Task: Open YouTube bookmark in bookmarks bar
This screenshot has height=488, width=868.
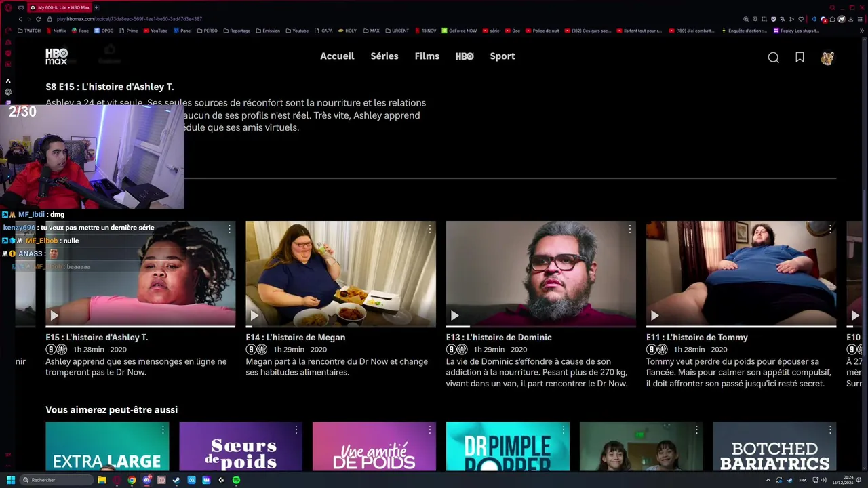Action: 155,30
